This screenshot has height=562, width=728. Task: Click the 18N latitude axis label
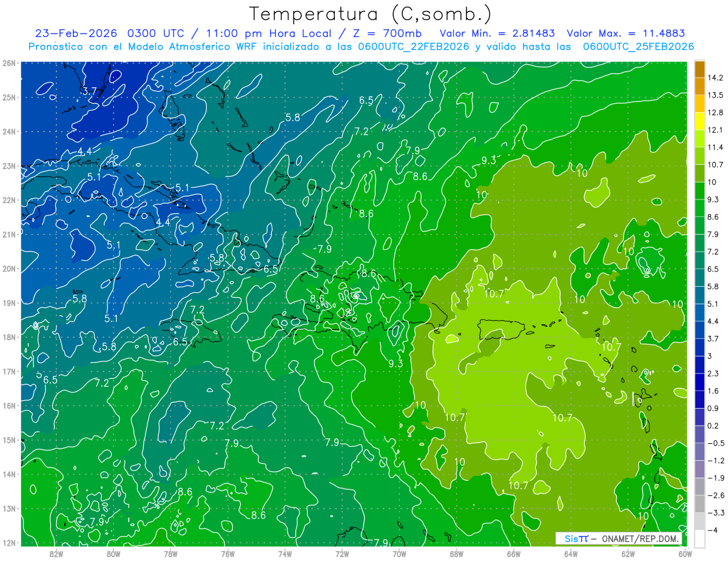tap(9, 337)
